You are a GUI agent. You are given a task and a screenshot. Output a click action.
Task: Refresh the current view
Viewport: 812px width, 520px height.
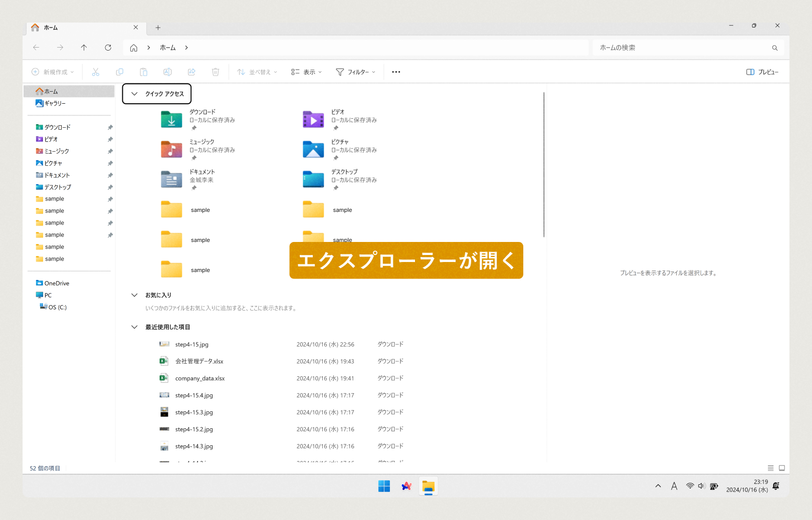(x=108, y=48)
